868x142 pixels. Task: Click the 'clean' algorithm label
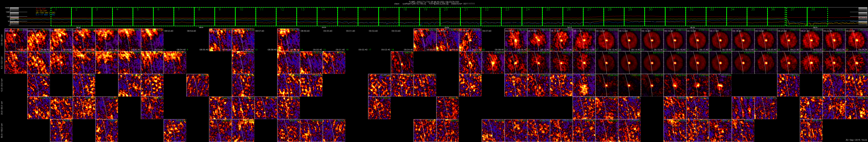click(397, 4)
